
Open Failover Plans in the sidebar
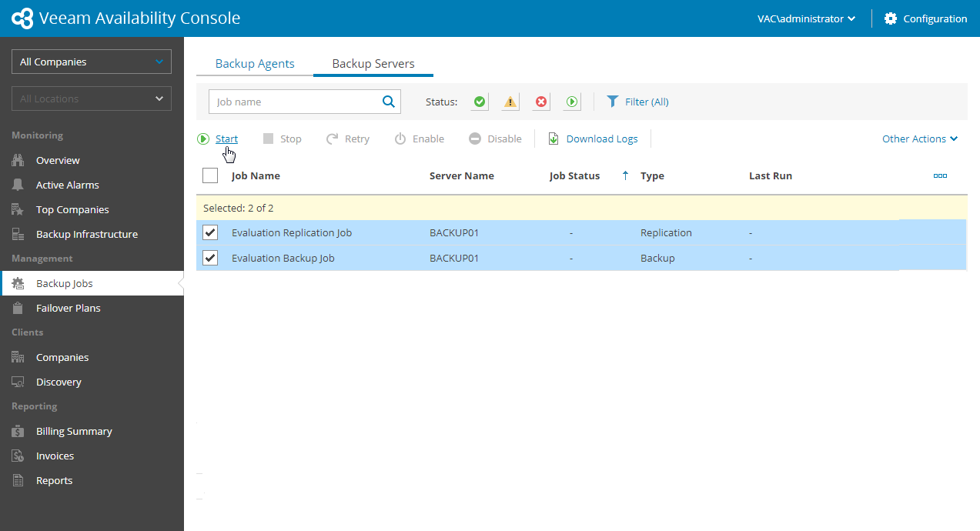68,308
